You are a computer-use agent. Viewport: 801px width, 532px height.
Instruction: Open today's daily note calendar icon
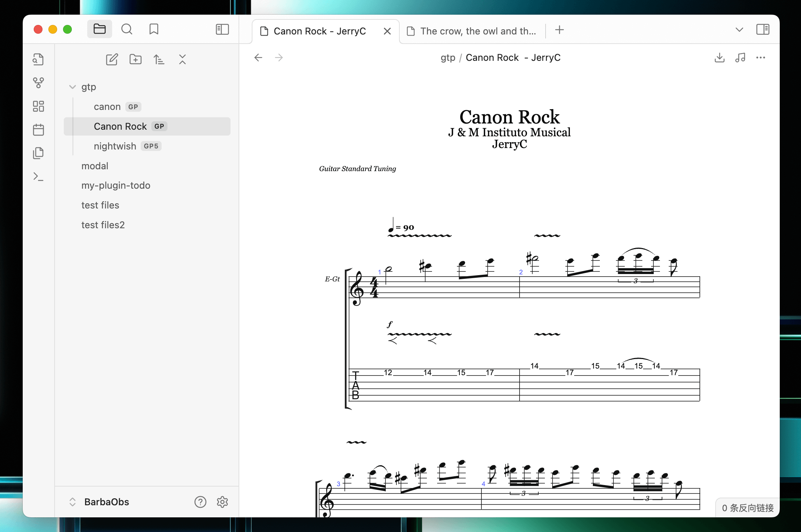[x=38, y=130]
